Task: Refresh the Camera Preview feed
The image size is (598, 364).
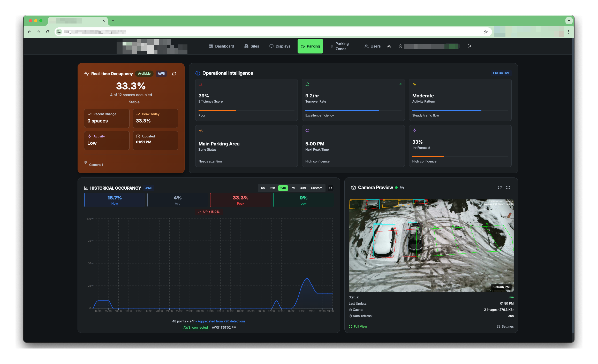Action: point(499,188)
